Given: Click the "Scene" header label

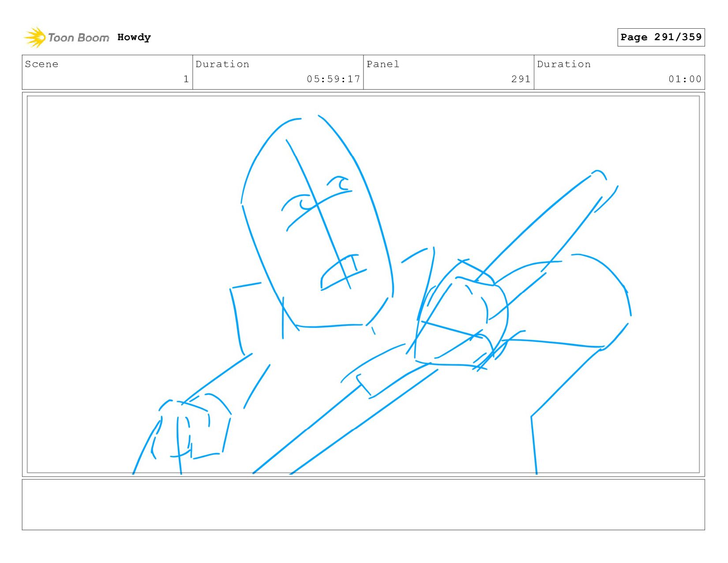Looking at the screenshot, I should [41, 64].
